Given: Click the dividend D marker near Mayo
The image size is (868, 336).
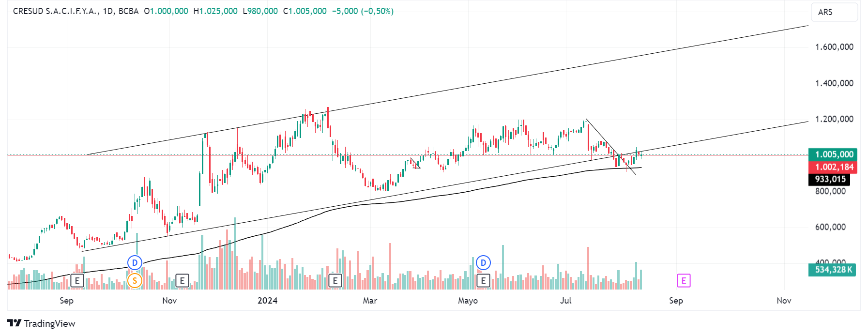Looking at the screenshot, I should click(483, 263).
